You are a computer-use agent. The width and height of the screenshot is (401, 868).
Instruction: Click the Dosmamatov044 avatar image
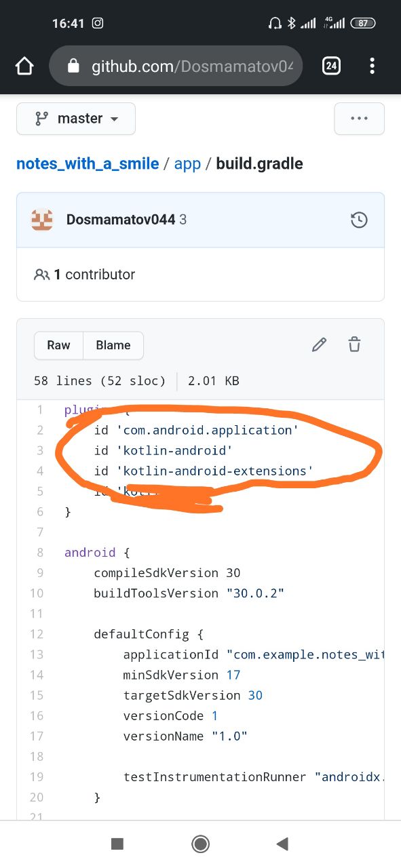pos(42,220)
